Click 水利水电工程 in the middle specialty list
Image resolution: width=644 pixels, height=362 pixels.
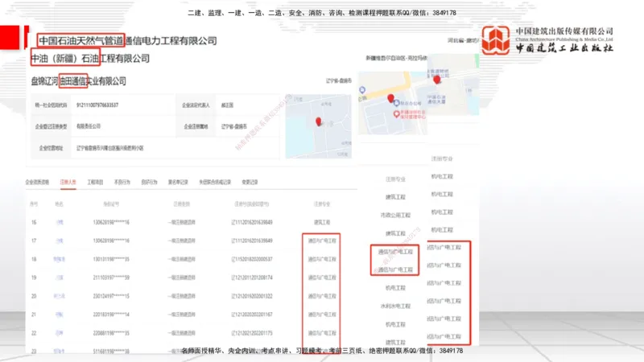click(x=395, y=306)
